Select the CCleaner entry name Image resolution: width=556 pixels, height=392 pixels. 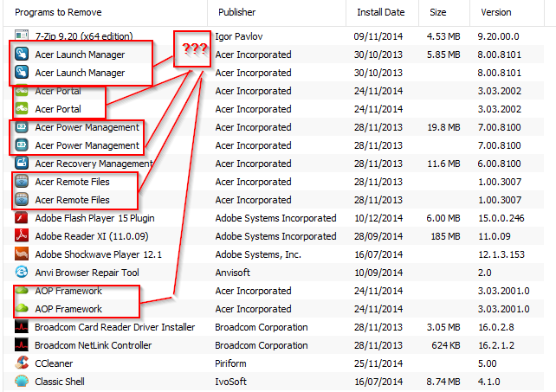tap(54, 363)
